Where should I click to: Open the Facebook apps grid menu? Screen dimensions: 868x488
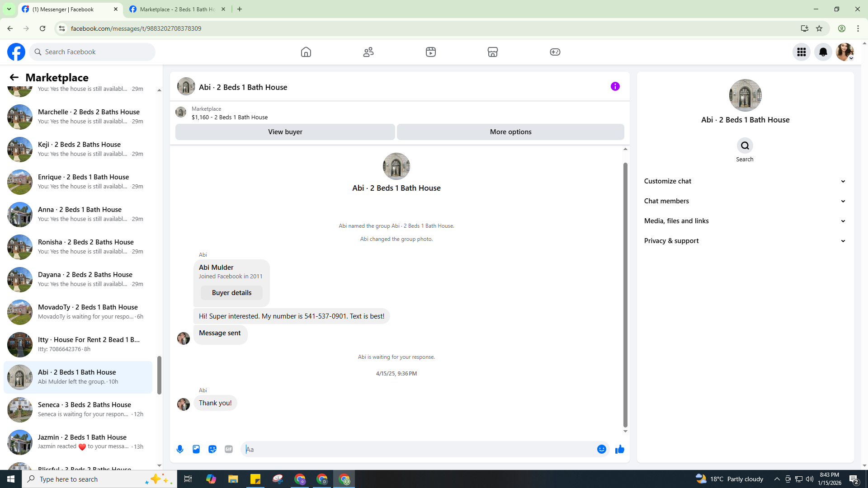click(802, 52)
